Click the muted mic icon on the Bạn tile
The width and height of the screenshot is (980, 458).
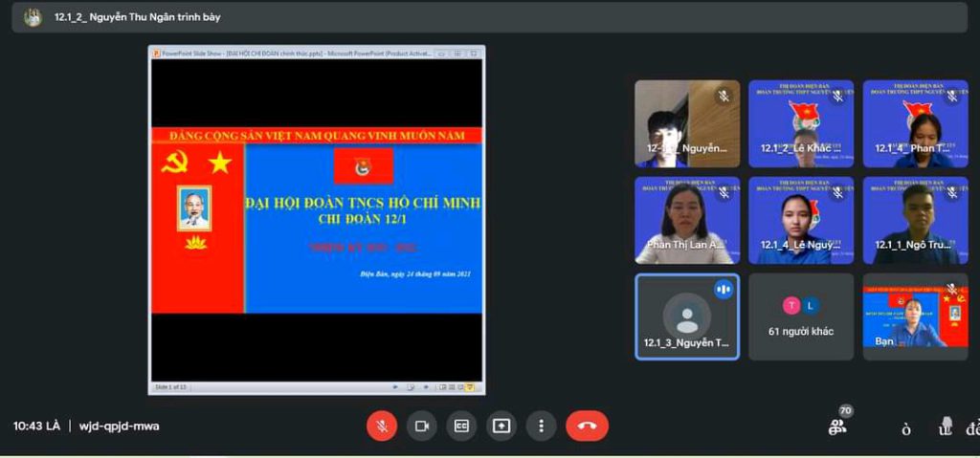[x=952, y=290]
